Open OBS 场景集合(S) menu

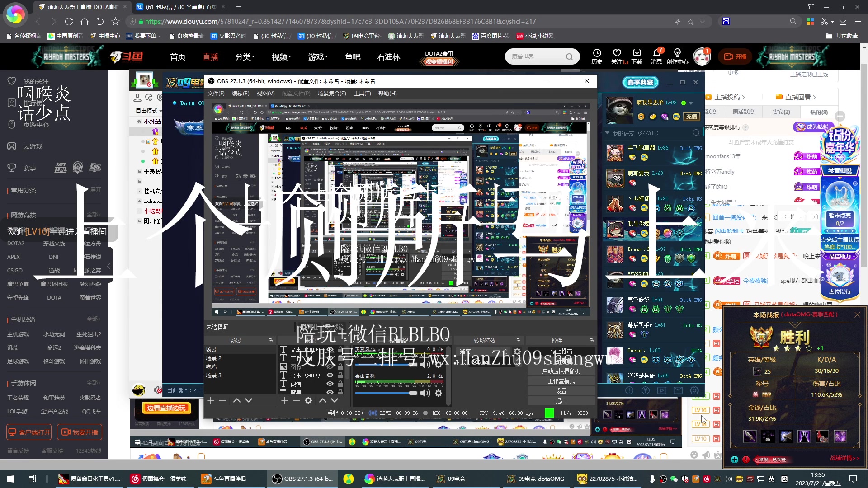(332, 93)
